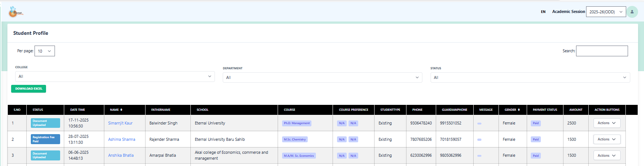Expand the Status filter dropdown
The height and width of the screenshot is (166, 644).
530,78
